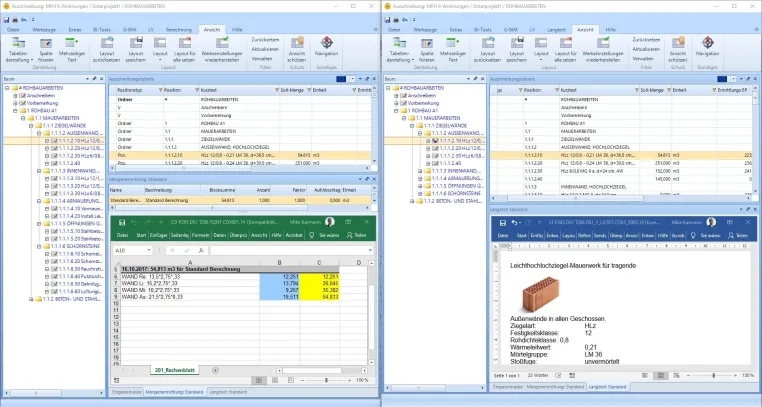Click Verwalten filter button in right window
The width and height of the screenshot is (762, 407).
click(643, 59)
